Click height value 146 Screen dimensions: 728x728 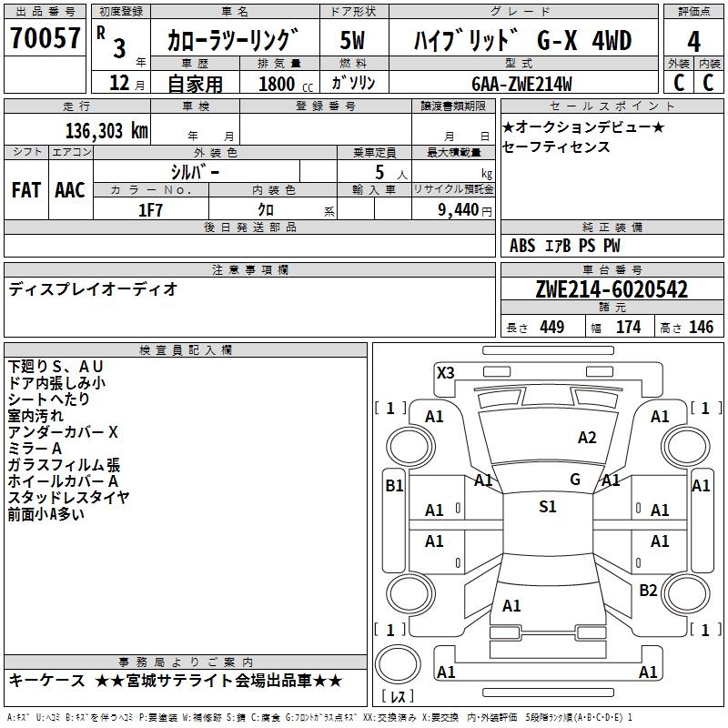(x=701, y=327)
